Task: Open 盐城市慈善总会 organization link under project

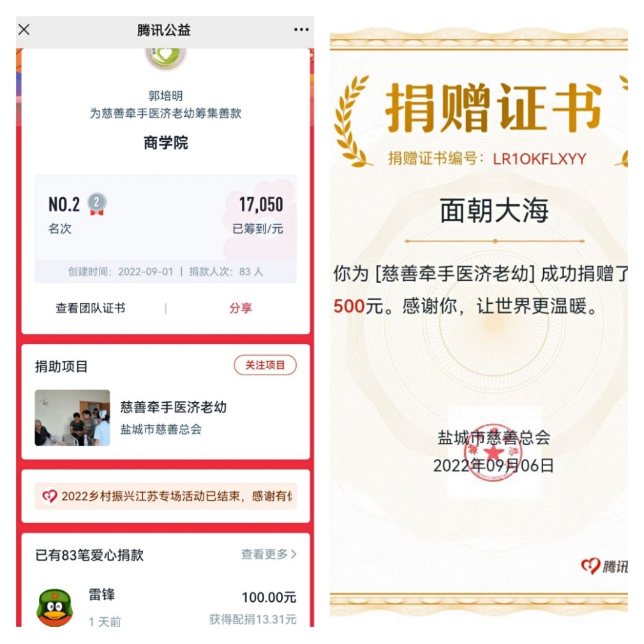Action: coord(161,429)
